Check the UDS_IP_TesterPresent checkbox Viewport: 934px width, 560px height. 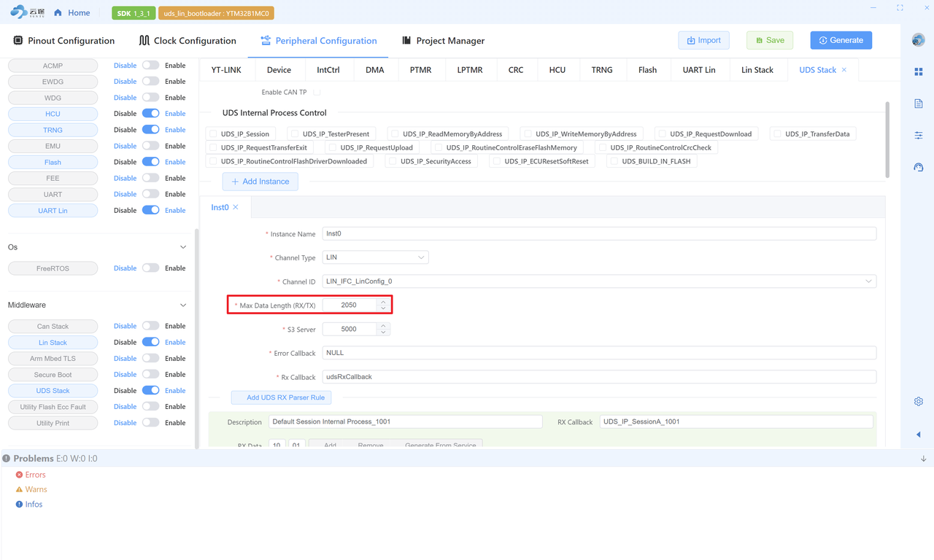click(295, 134)
